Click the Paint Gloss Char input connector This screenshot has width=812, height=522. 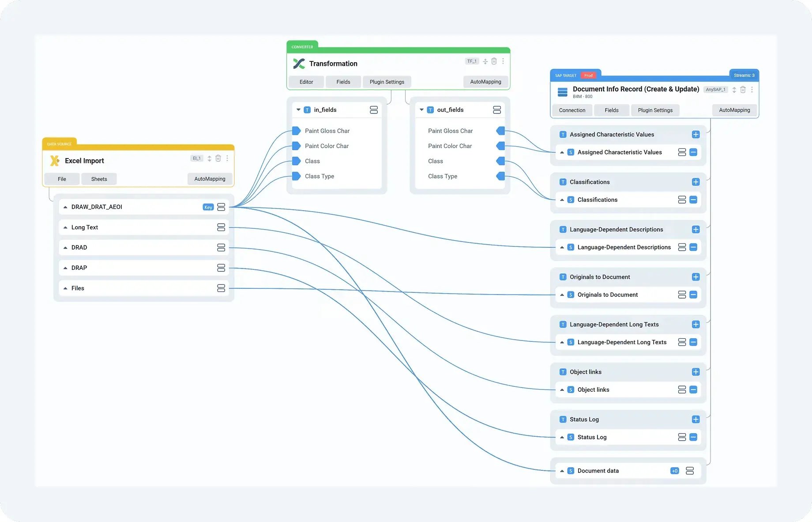coord(296,131)
